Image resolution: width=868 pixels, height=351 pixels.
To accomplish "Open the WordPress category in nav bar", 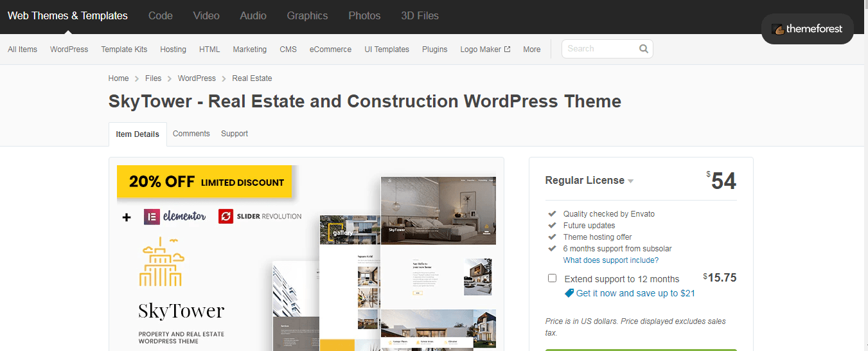I will coord(69,50).
